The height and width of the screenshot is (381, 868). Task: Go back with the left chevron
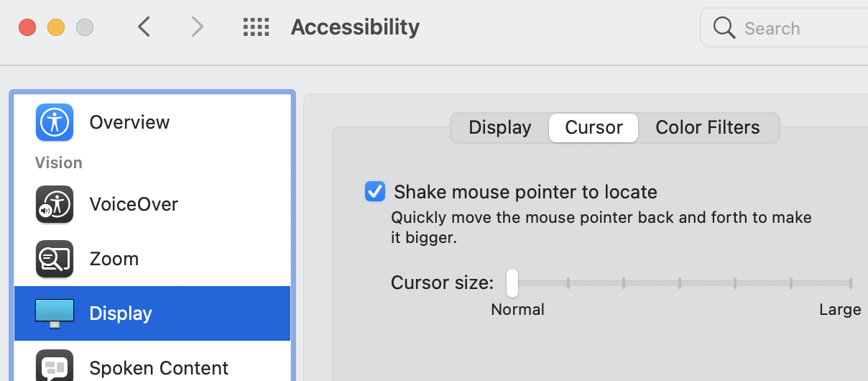[x=144, y=27]
